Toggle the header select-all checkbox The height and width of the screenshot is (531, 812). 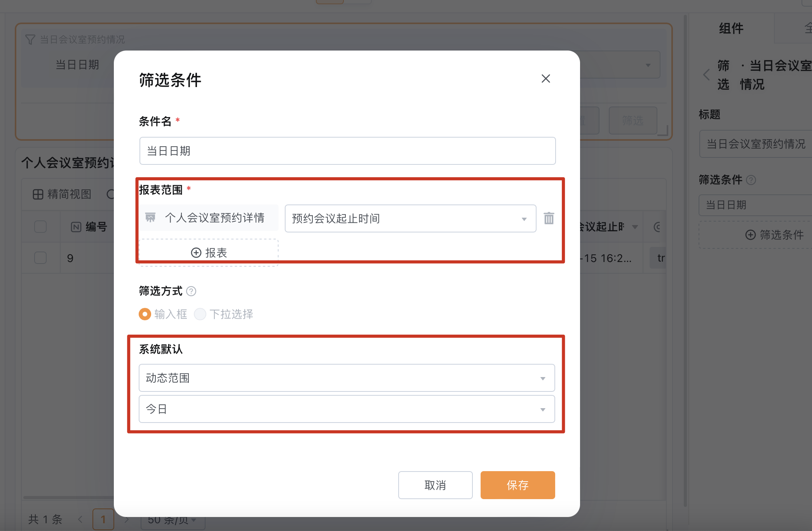(x=40, y=227)
